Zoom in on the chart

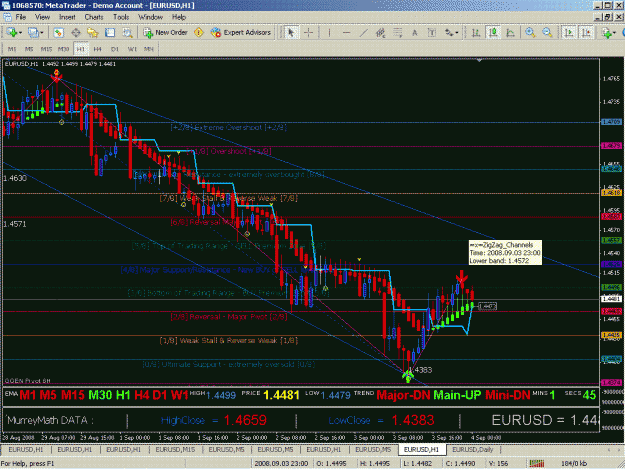[530, 33]
